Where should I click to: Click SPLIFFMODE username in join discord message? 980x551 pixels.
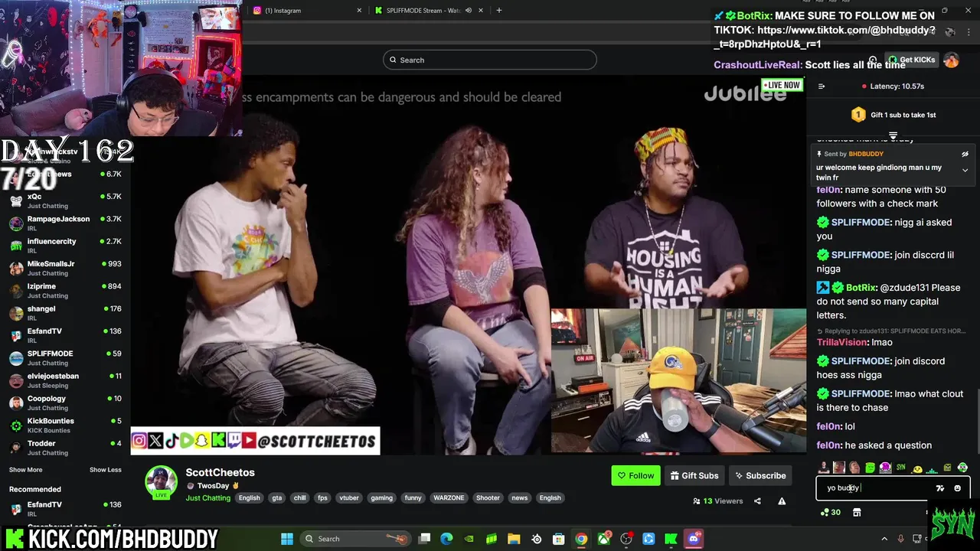(x=861, y=361)
